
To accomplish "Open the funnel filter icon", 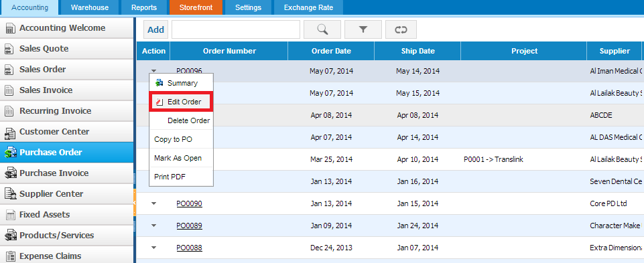I will point(363,29).
